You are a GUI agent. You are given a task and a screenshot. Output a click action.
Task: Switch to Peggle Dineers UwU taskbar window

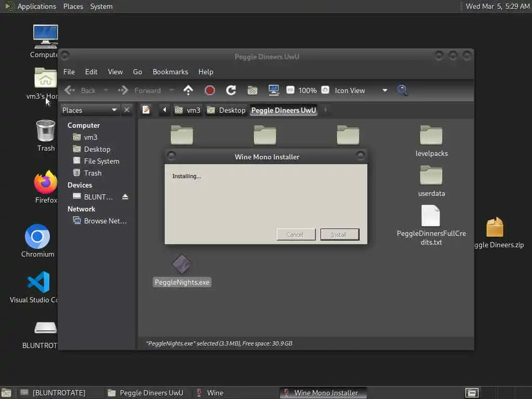(x=147, y=393)
